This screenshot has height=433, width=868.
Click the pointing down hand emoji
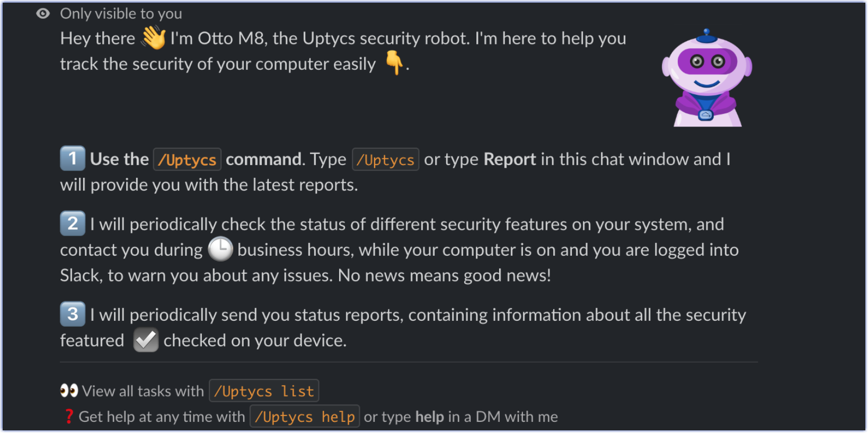[394, 63]
